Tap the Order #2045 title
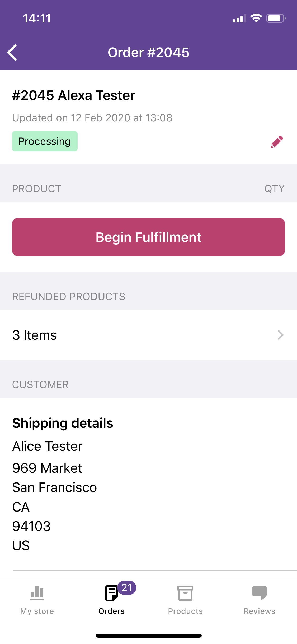 (148, 52)
